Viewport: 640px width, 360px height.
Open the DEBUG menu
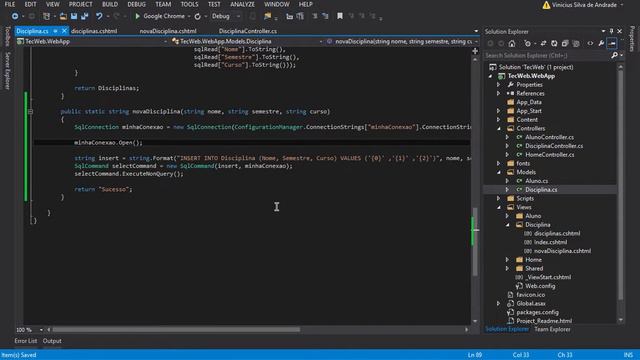pyautogui.click(x=136, y=4)
